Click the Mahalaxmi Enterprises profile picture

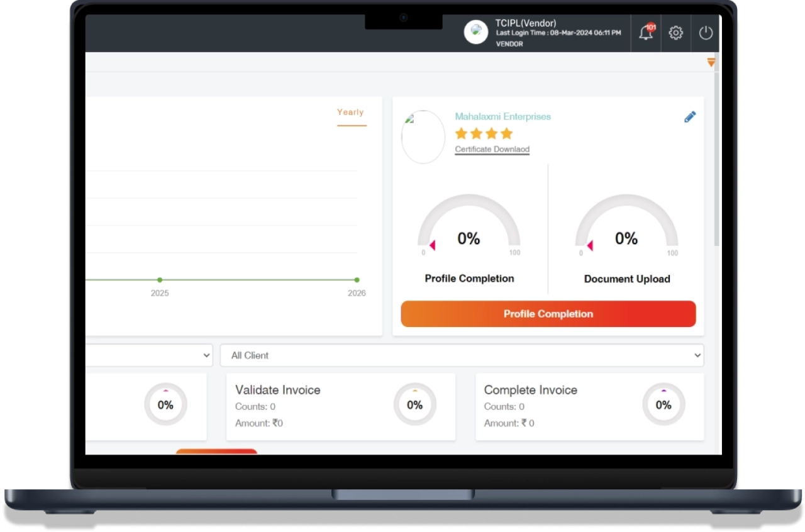click(x=423, y=137)
